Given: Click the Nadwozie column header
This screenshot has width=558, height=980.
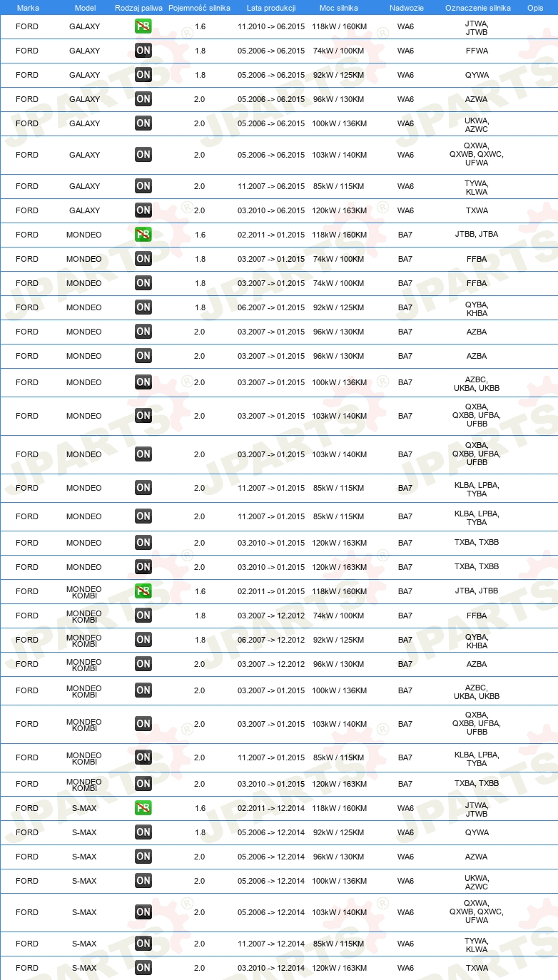Looking at the screenshot, I should [405, 8].
